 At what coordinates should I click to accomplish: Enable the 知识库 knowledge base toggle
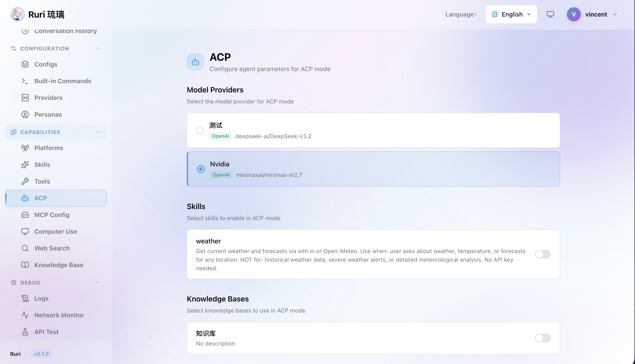click(543, 338)
